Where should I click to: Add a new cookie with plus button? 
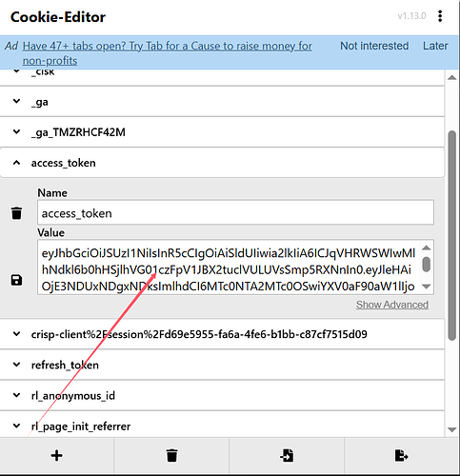point(57,456)
